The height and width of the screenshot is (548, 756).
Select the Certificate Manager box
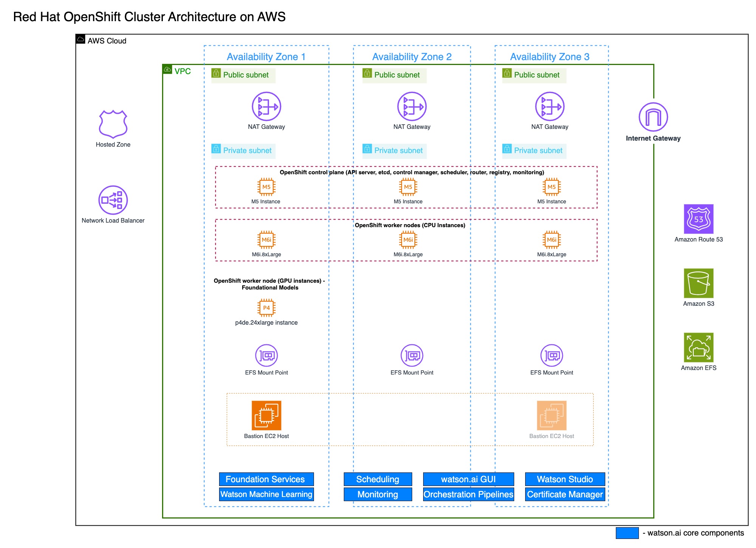tap(565, 494)
